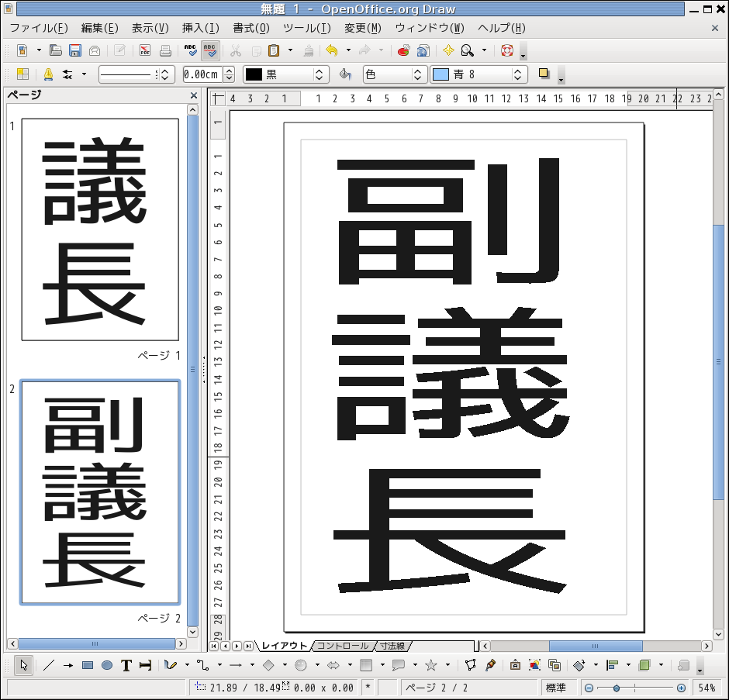Click the zoom slider handle
Viewport: 729px width, 700px height.
(x=617, y=688)
